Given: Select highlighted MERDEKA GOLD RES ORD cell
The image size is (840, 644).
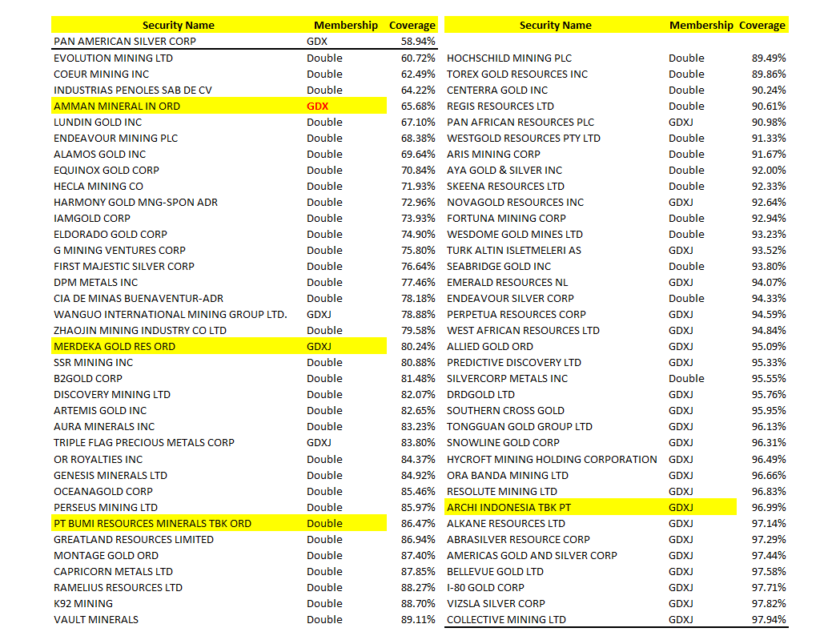Looking at the screenshot, I should (x=115, y=347).
